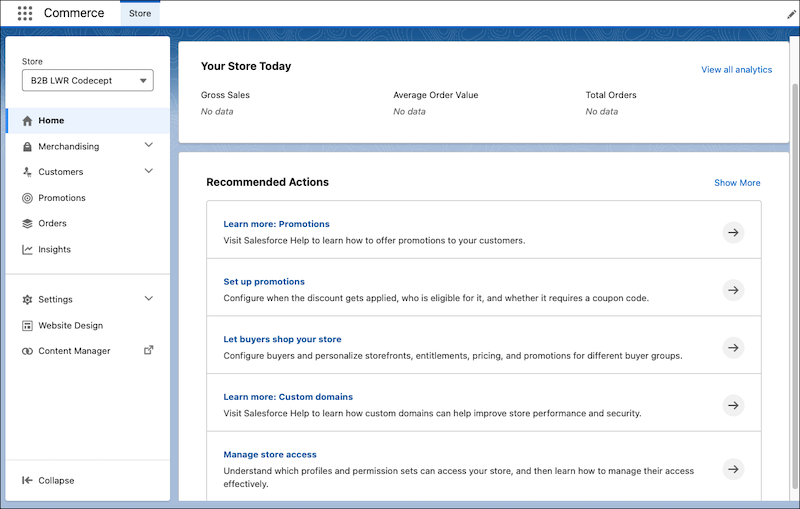Viewport: 800px width, 509px height.
Task: Open Customers menu item
Action: (88, 172)
